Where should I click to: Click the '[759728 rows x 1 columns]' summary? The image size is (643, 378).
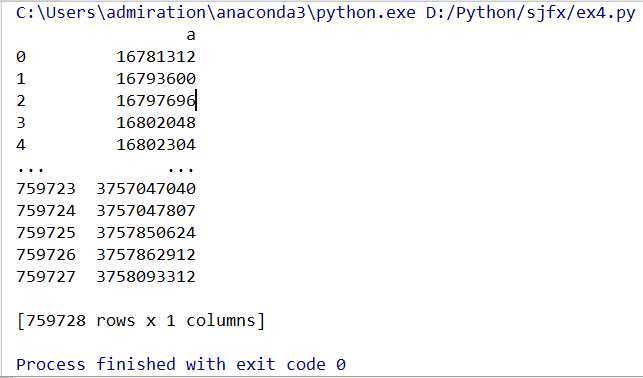[x=141, y=321]
